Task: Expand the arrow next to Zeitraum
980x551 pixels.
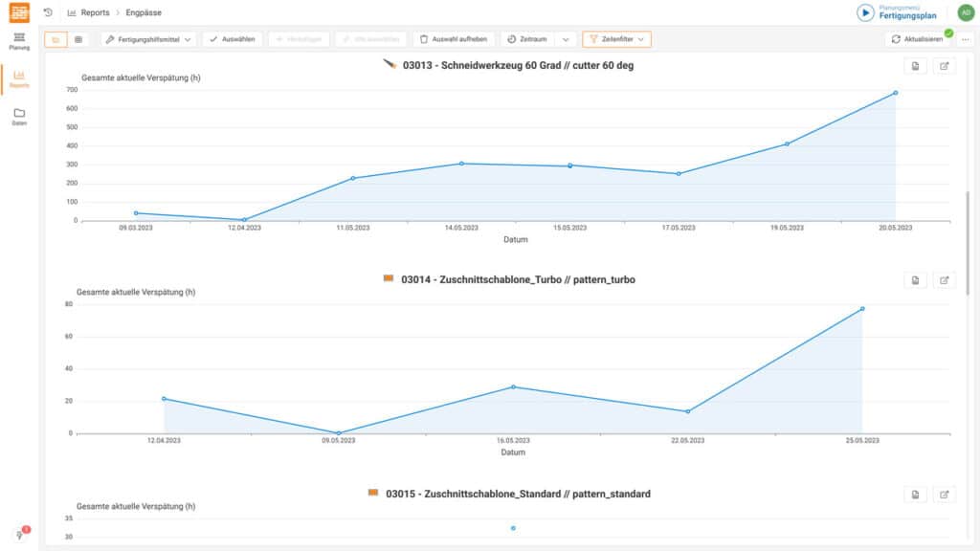Action: [566, 39]
